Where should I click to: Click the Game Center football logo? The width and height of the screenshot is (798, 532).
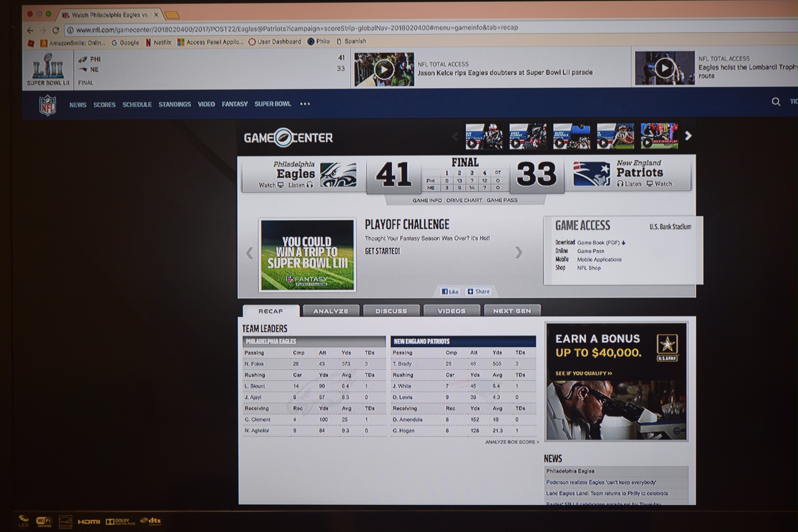(x=283, y=138)
